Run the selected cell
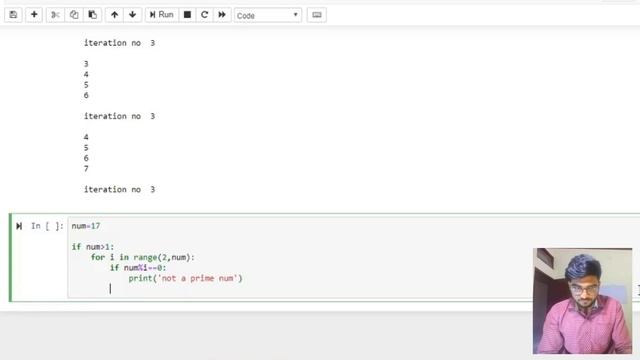640x360 pixels. (162, 15)
